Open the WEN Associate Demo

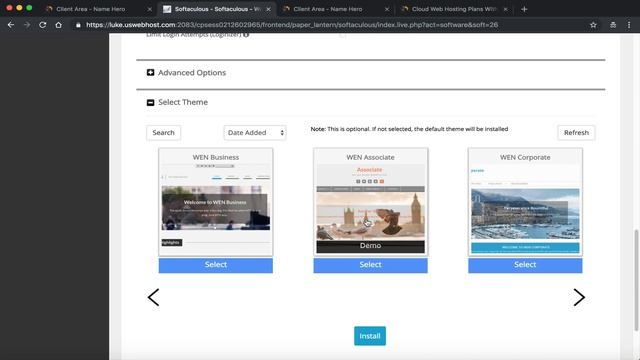coord(370,246)
